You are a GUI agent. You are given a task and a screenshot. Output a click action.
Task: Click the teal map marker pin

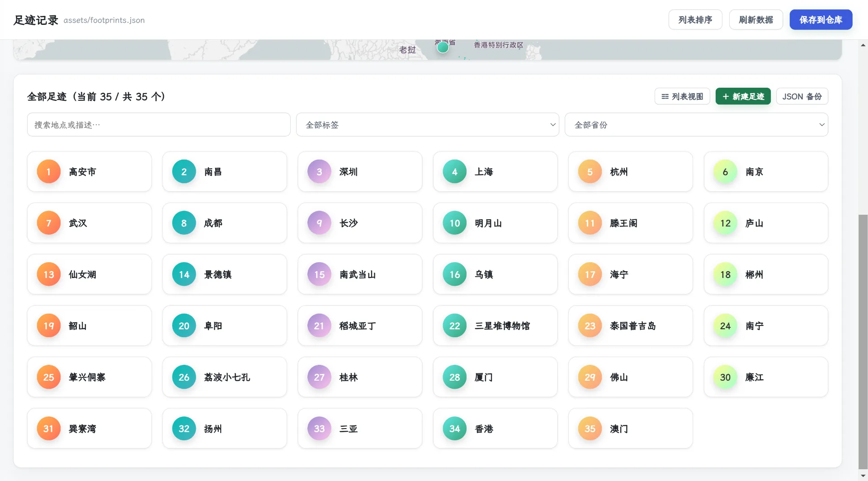click(x=443, y=47)
